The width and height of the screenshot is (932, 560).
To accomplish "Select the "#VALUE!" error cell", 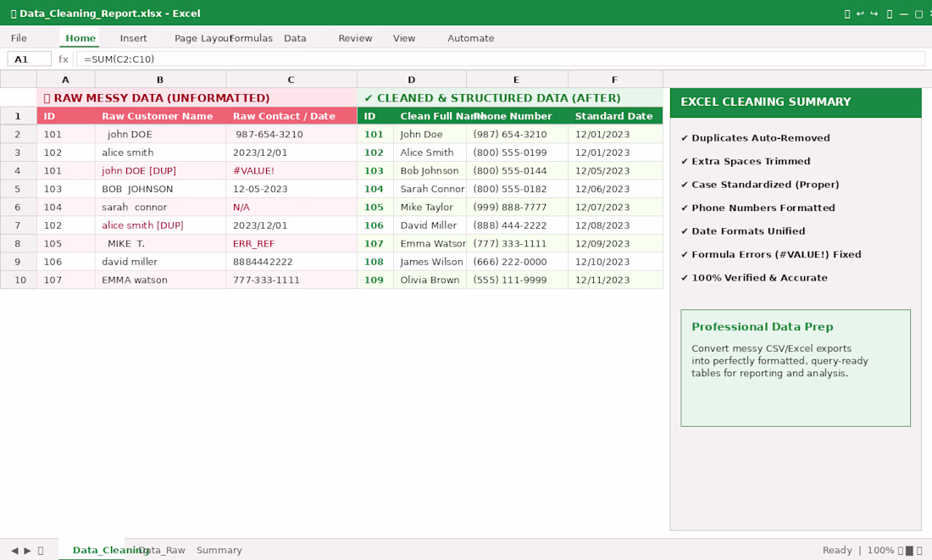I will (291, 170).
